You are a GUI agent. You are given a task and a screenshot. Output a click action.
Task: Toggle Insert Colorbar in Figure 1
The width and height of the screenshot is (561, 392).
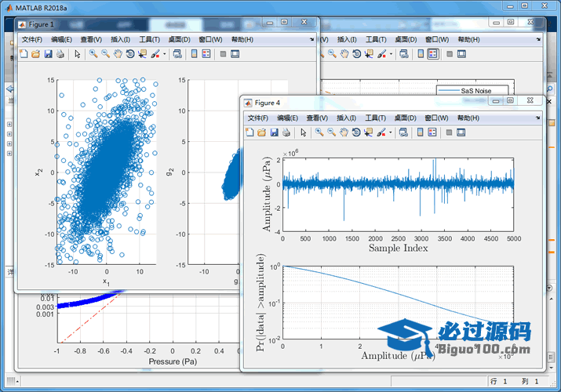tap(194, 54)
